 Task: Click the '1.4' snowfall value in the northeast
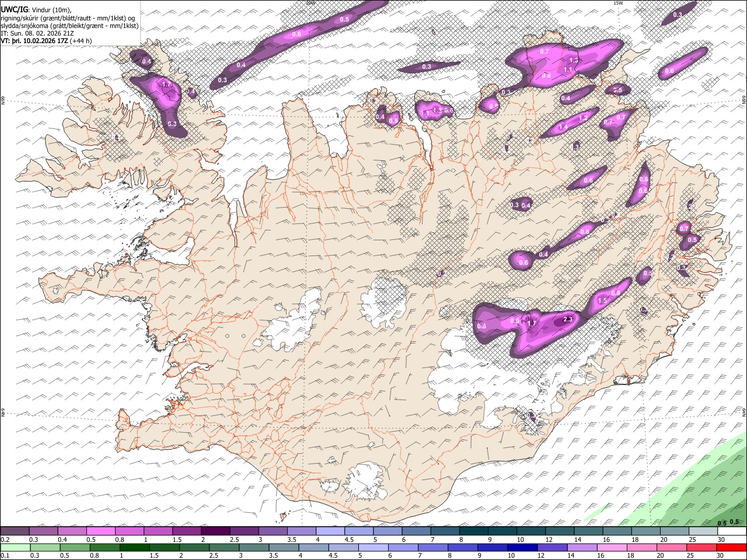pyautogui.click(x=563, y=127)
